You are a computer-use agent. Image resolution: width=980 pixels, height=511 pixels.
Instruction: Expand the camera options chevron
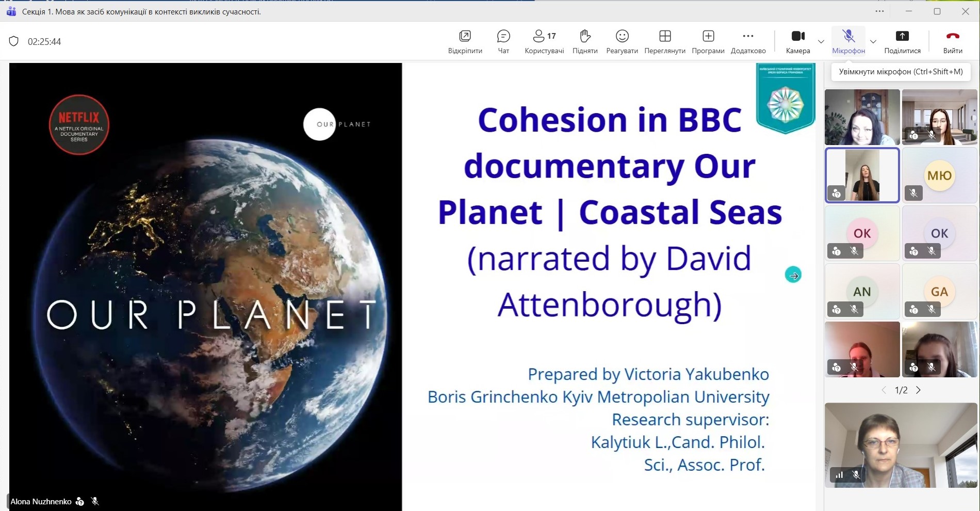pyautogui.click(x=821, y=41)
